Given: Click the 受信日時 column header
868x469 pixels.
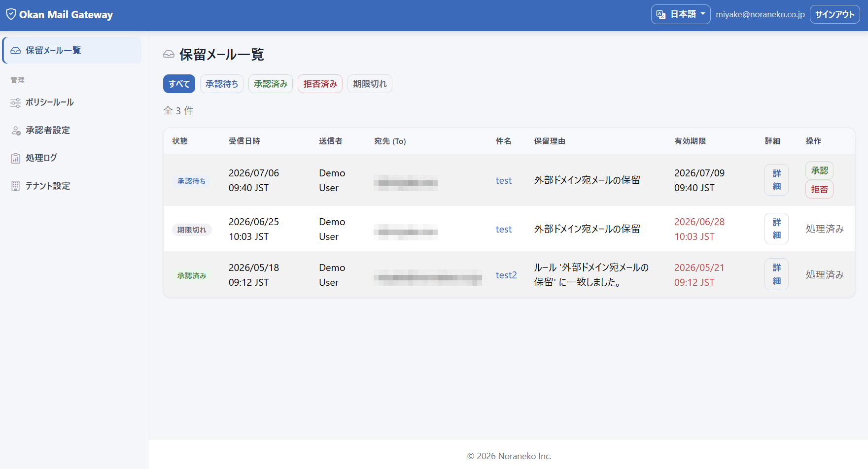Looking at the screenshot, I should [244, 141].
